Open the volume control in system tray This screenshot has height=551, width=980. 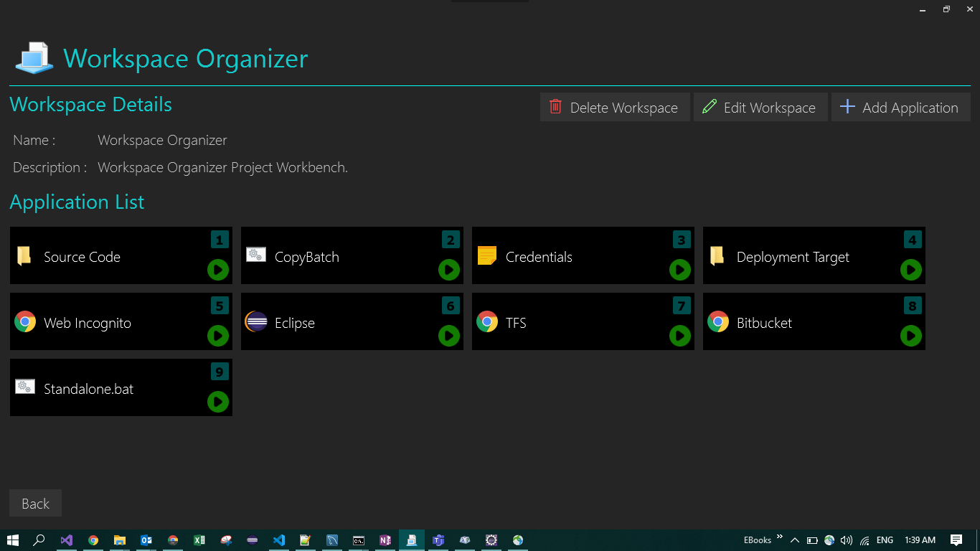pos(847,540)
